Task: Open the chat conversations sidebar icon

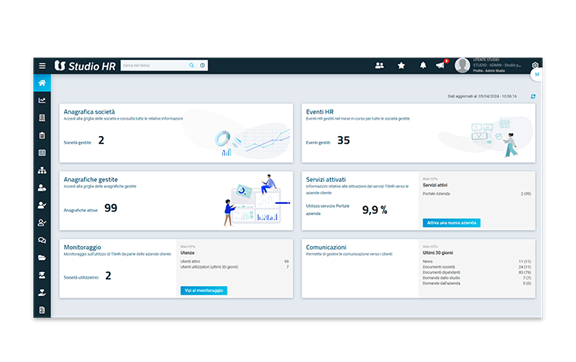Action: pyautogui.click(x=42, y=240)
